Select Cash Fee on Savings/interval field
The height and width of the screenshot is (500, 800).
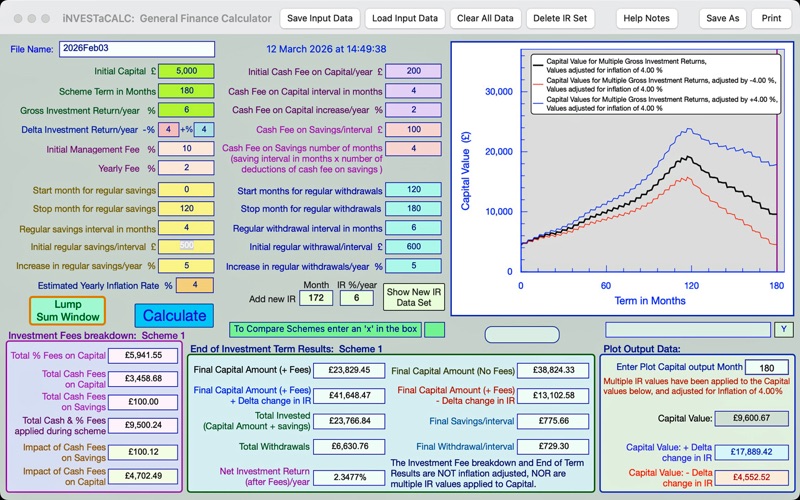413,130
